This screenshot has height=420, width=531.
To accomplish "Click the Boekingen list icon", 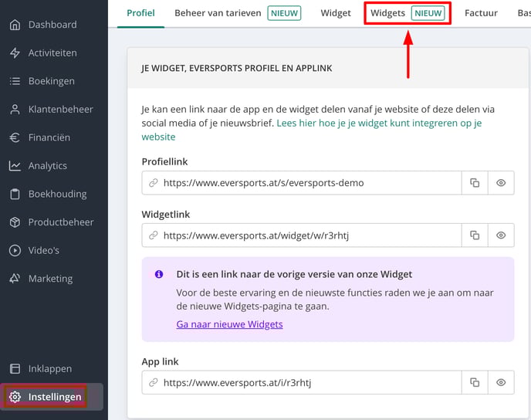I will (x=15, y=81).
